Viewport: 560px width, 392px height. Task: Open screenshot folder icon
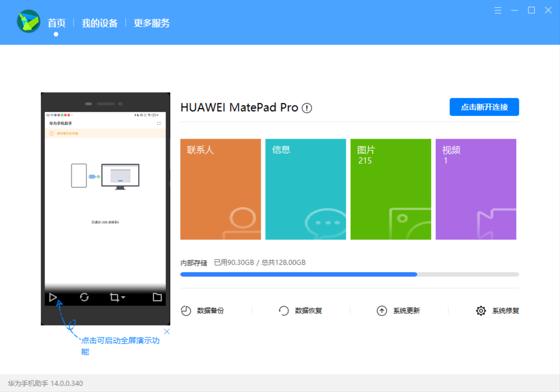157,297
